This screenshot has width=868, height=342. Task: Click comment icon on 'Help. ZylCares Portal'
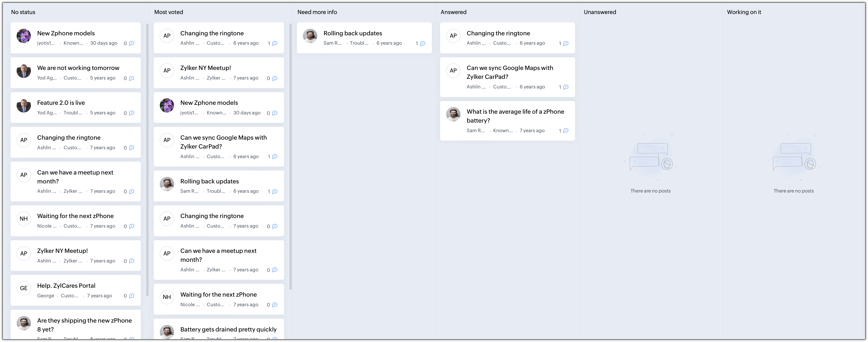pos(132,296)
